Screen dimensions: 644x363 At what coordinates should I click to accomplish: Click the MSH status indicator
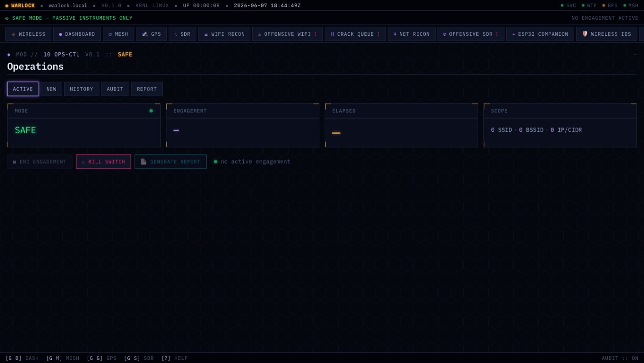pyautogui.click(x=631, y=6)
